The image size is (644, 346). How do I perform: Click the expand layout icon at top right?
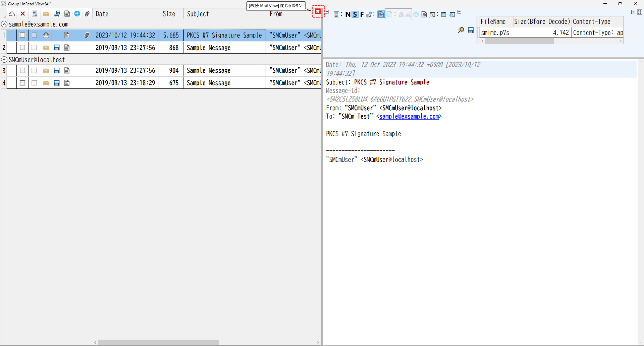click(640, 12)
